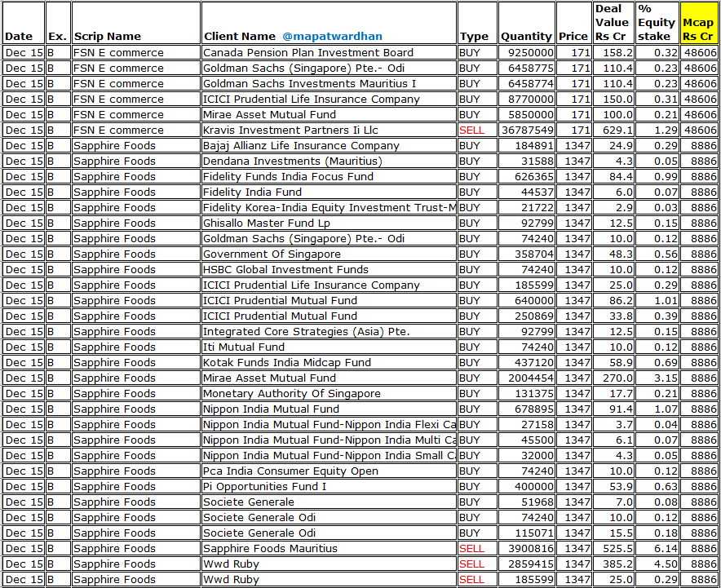Click deal value 629.1 cell
Viewport: 721px width, 588px height.
613,130
